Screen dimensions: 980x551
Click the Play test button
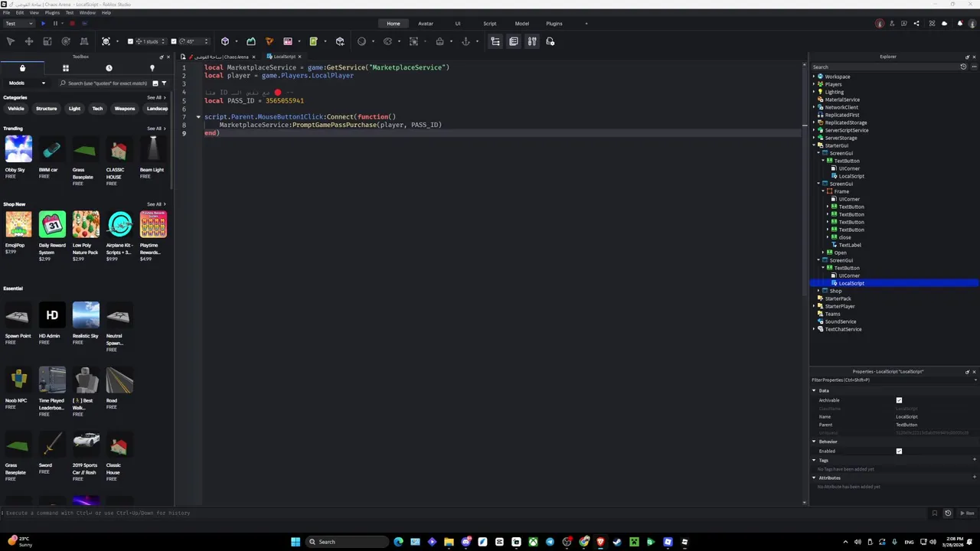[43, 24]
